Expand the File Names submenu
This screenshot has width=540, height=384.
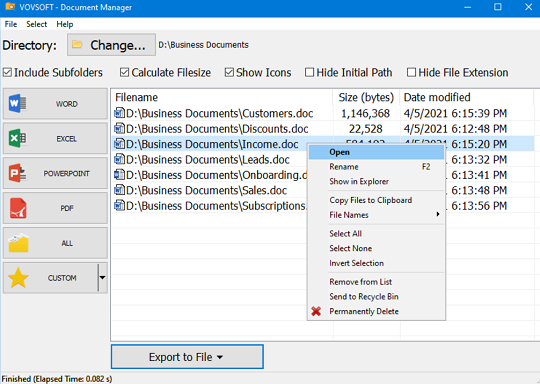click(376, 215)
